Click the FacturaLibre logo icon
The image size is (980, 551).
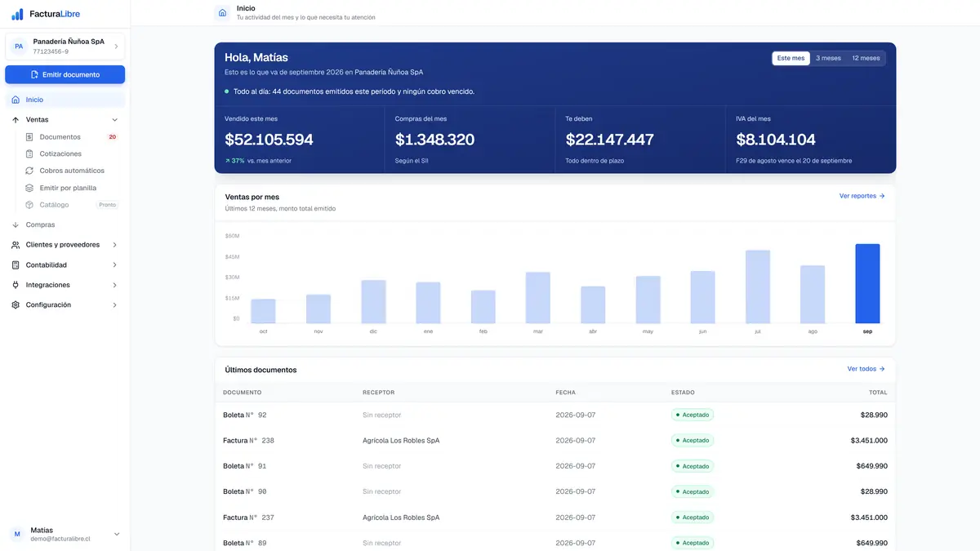(x=17, y=14)
